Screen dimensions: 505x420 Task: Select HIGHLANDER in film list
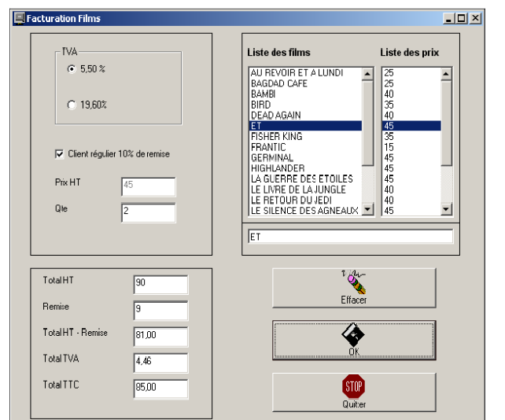[x=305, y=168]
